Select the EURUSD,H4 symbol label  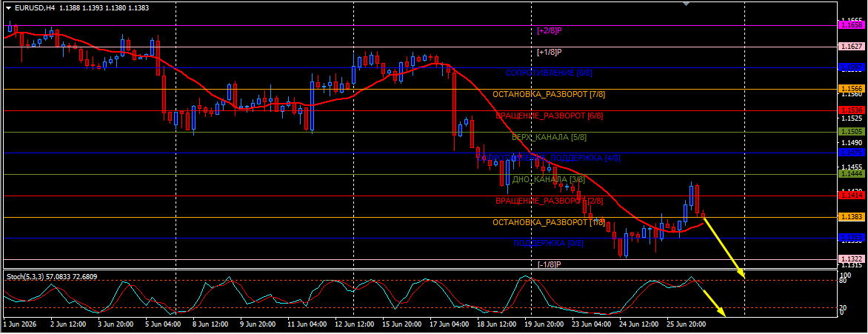click(x=35, y=7)
